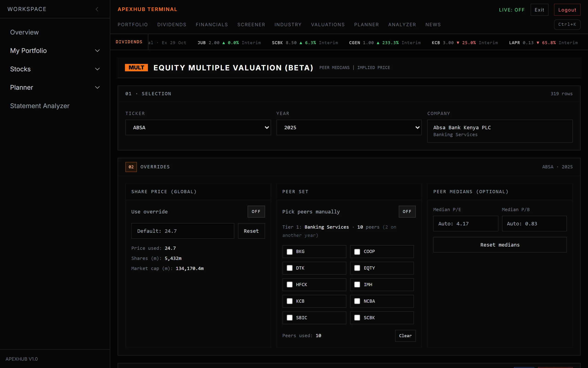
Task: Click the Shares value 5,432m
Action: 173,258
